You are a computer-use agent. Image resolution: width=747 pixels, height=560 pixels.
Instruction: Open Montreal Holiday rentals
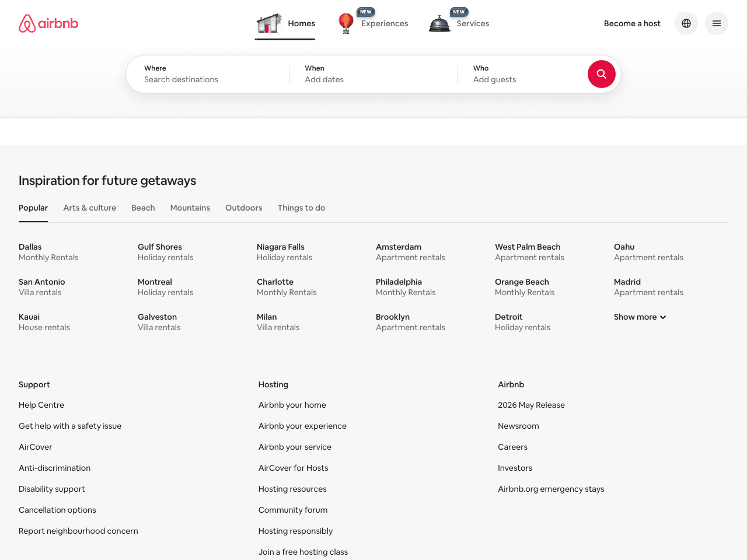click(x=165, y=287)
